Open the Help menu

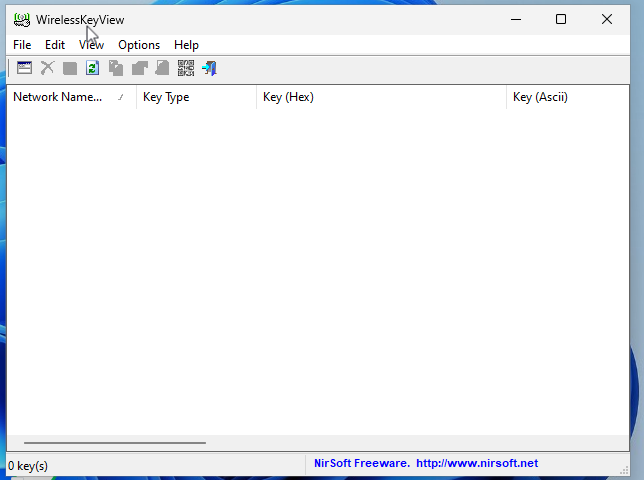pyautogui.click(x=186, y=45)
